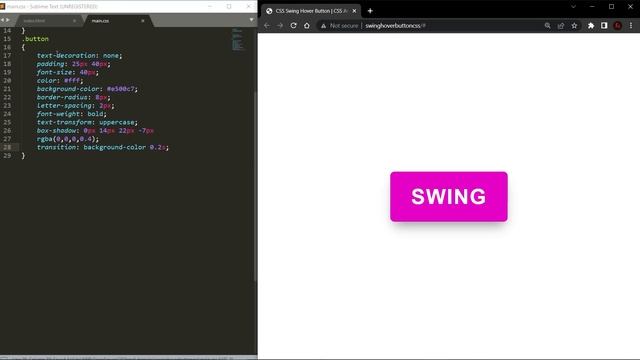Open the Chrome home page

point(307,25)
